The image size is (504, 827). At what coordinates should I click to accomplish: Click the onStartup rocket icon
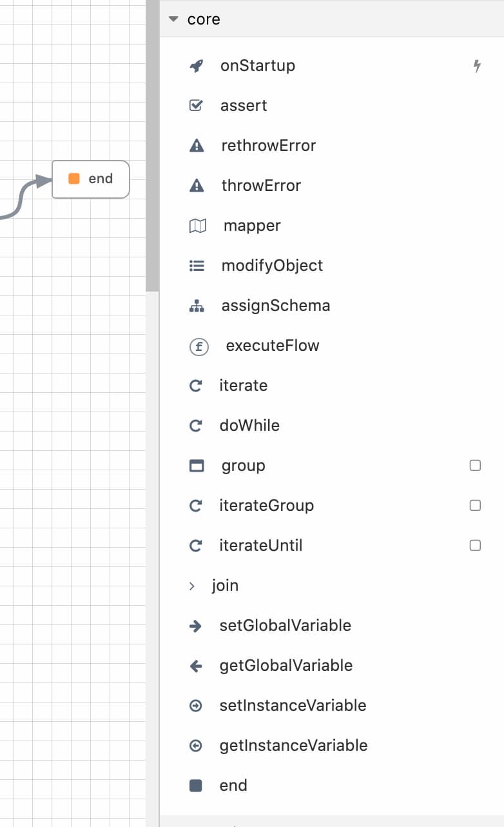[197, 66]
